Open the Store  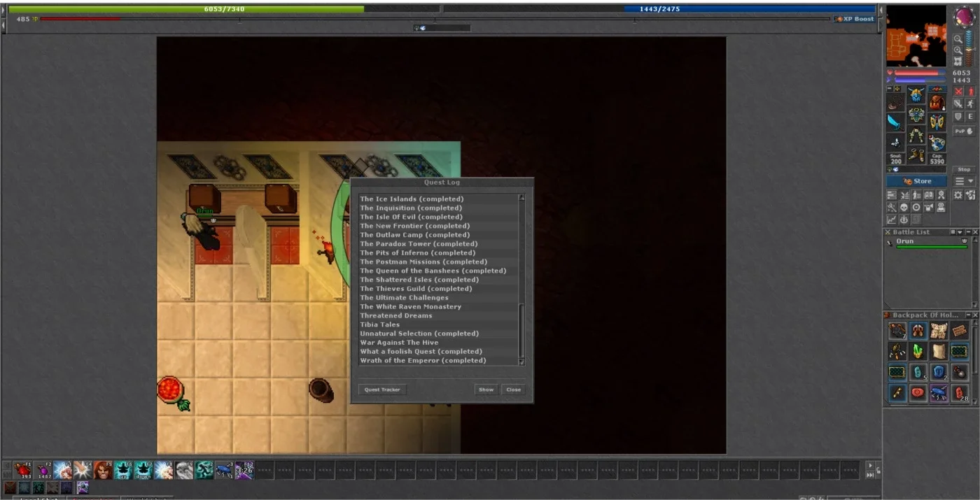pyautogui.click(x=916, y=180)
